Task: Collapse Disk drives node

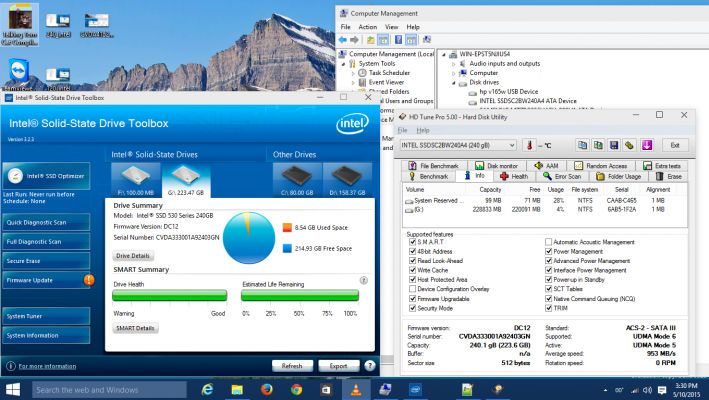Action: (x=454, y=83)
